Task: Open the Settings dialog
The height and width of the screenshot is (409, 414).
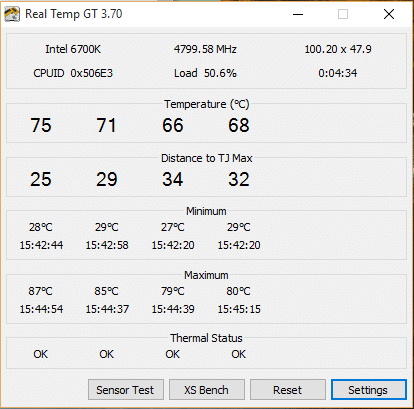Action: click(369, 389)
